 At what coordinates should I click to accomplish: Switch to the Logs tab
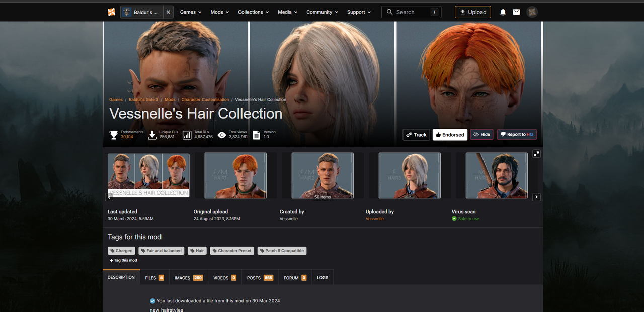pyautogui.click(x=323, y=277)
